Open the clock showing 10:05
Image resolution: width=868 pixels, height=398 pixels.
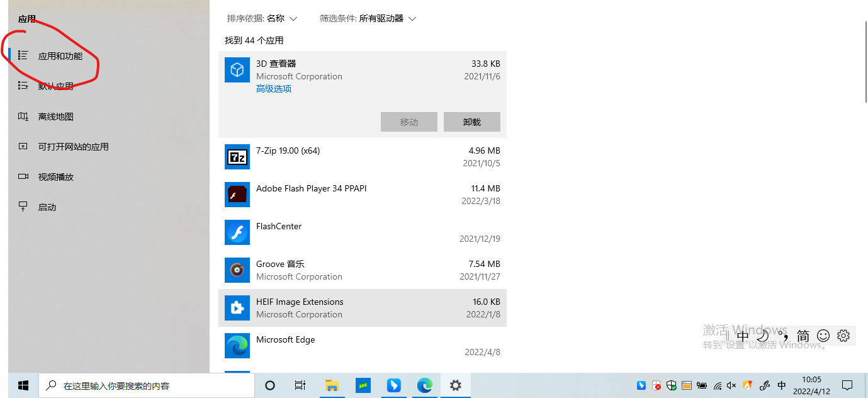tap(811, 385)
